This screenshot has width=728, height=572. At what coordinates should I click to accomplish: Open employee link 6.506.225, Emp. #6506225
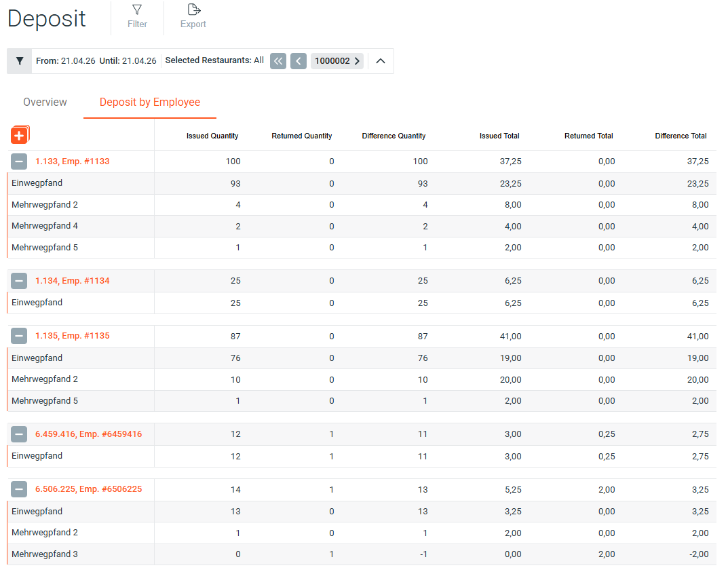click(89, 489)
